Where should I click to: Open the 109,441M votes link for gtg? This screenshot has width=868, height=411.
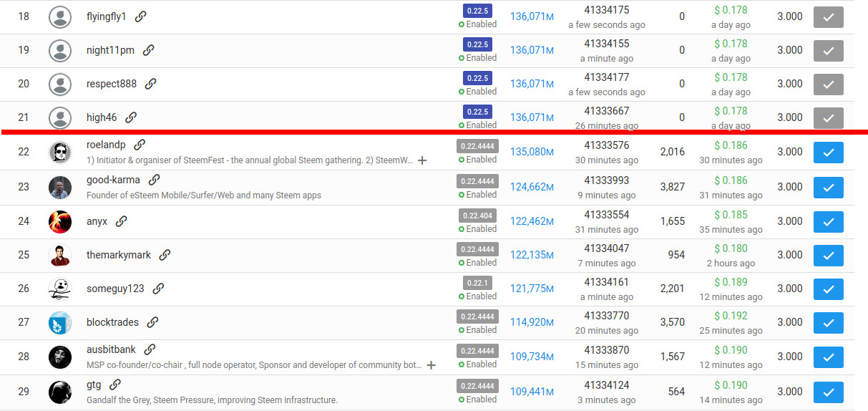coord(532,392)
